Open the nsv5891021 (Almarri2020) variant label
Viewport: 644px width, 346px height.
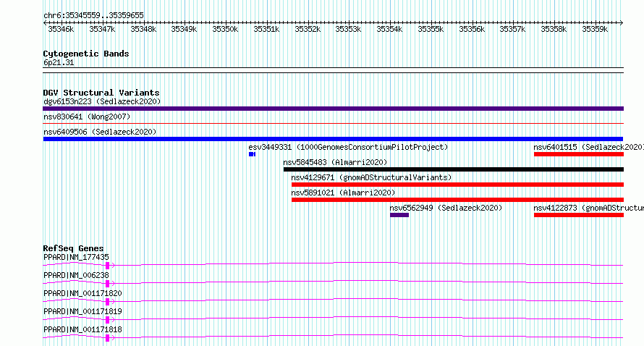pos(344,193)
